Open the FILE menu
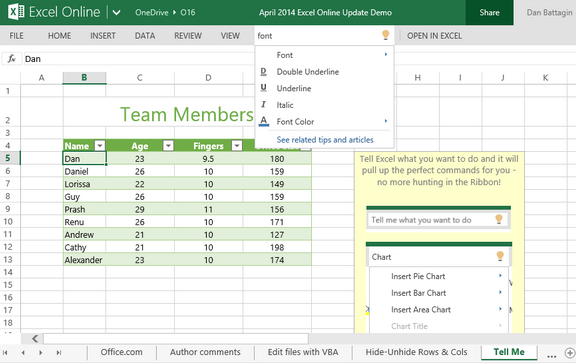This screenshot has height=364, width=576. point(17,36)
